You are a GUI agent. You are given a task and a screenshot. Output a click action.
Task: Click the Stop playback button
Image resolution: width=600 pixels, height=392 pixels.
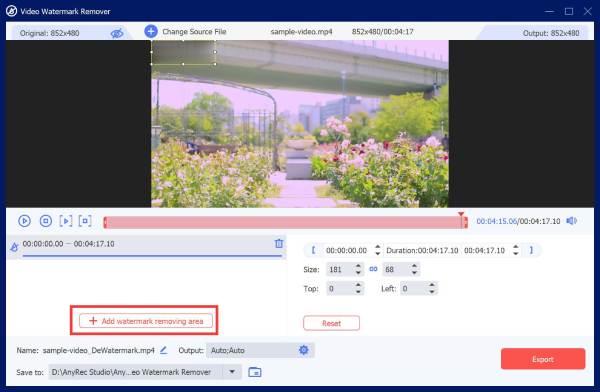coord(46,221)
